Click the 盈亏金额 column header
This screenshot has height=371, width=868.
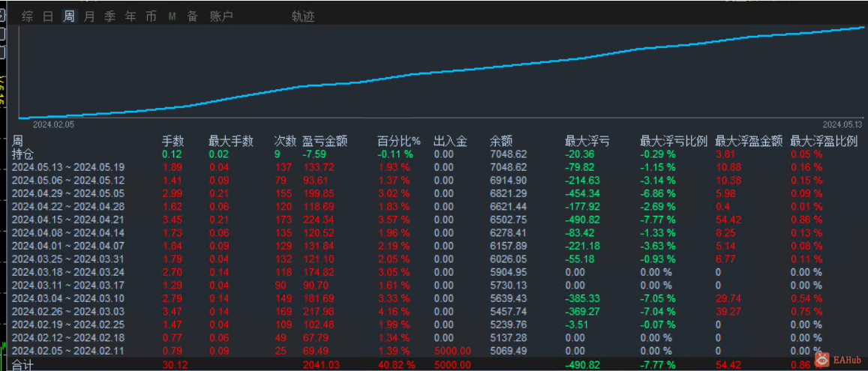click(x=325, y=142)
